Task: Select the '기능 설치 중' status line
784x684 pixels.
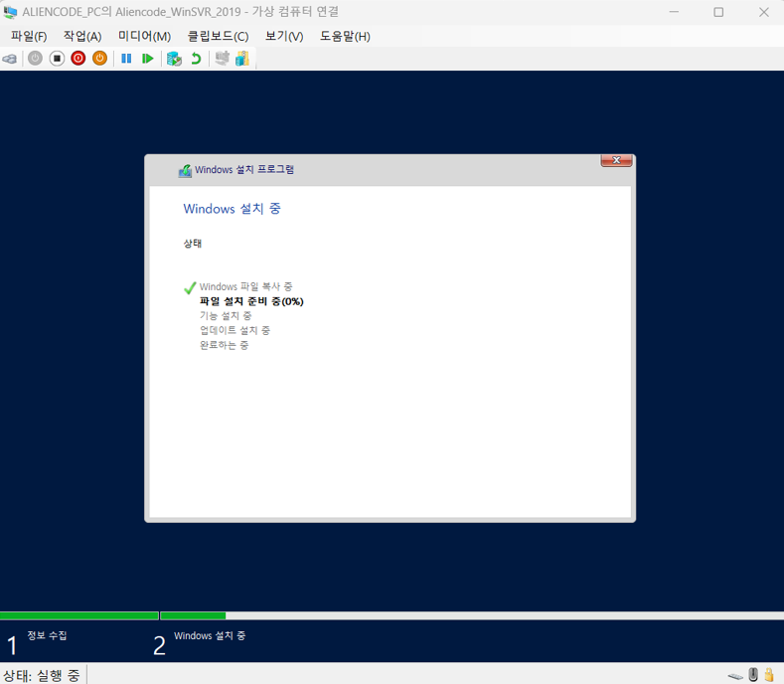Action: point(226,316)
